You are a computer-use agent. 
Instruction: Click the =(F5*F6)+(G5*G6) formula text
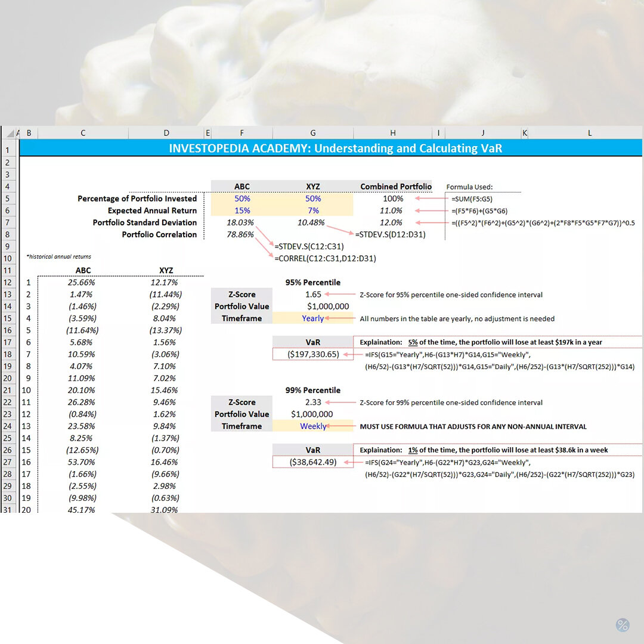479,211
